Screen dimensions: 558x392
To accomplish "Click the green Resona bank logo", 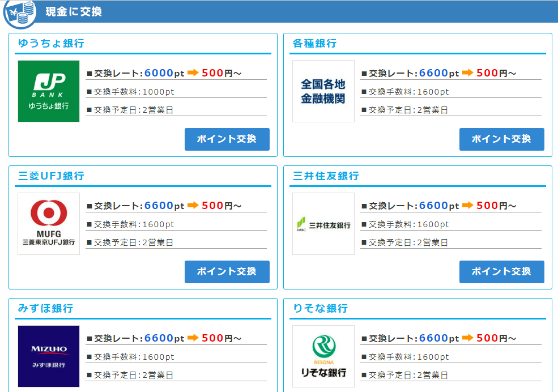I will tap(323, 356).
